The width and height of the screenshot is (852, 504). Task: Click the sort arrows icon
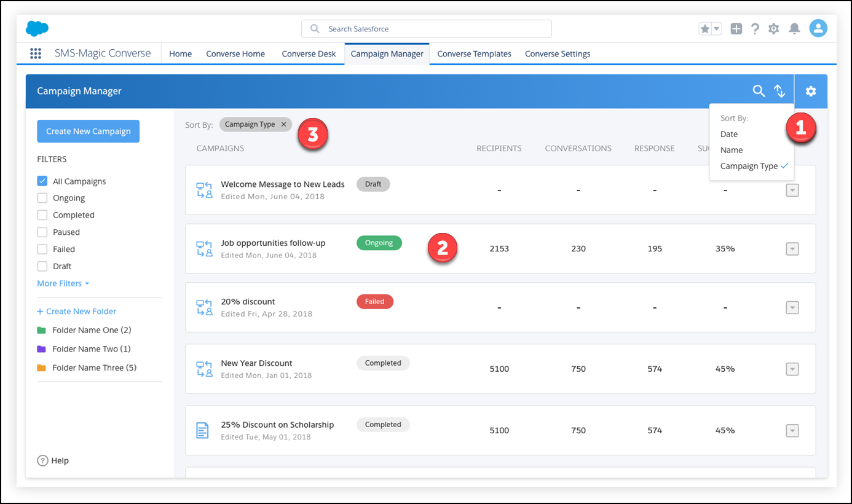click(x=779, y=91)
